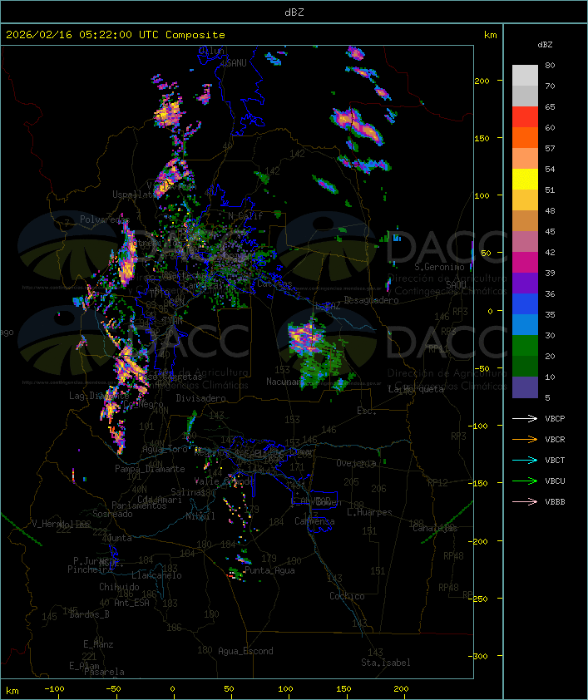This screenshot has height=700, width=588.
Task: Click the Nacunan map label
Action: 284,382
